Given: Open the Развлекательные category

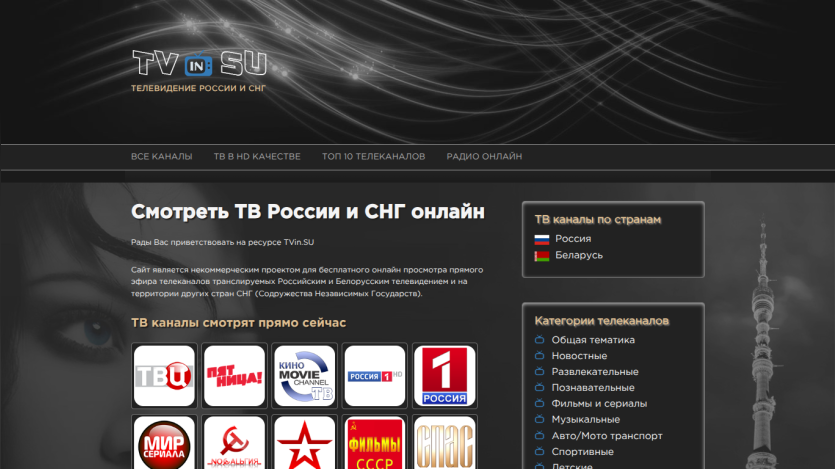Looking at the screenshot, I should click(595, 372).
